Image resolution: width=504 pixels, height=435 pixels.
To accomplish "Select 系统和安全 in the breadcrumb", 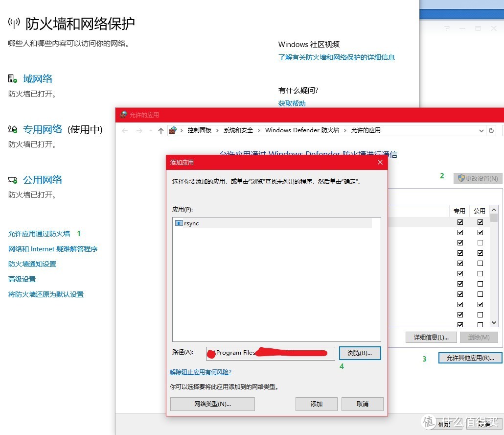I will [238, 130].
